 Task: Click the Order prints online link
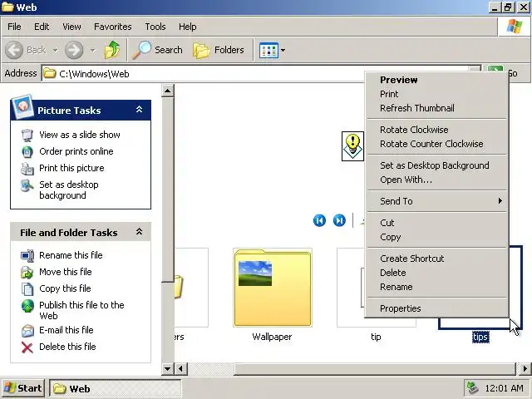[76, 151]
